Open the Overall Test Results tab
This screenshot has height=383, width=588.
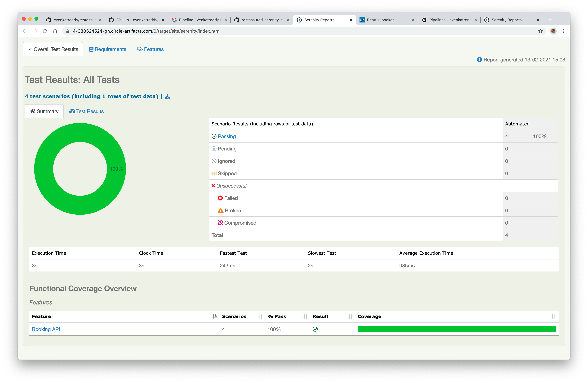(x=53, y=49)
